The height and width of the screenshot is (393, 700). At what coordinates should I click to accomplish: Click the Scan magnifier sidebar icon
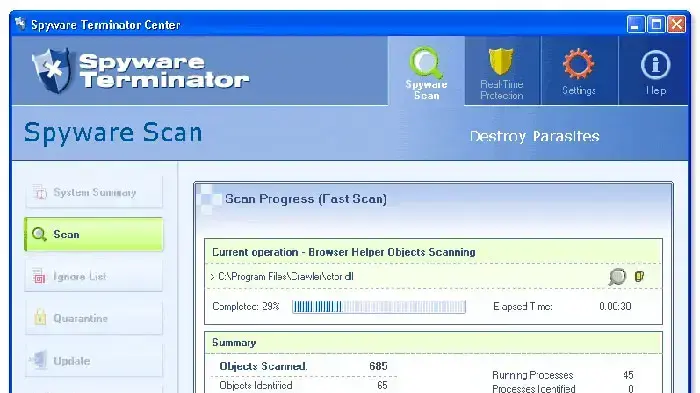39,234
